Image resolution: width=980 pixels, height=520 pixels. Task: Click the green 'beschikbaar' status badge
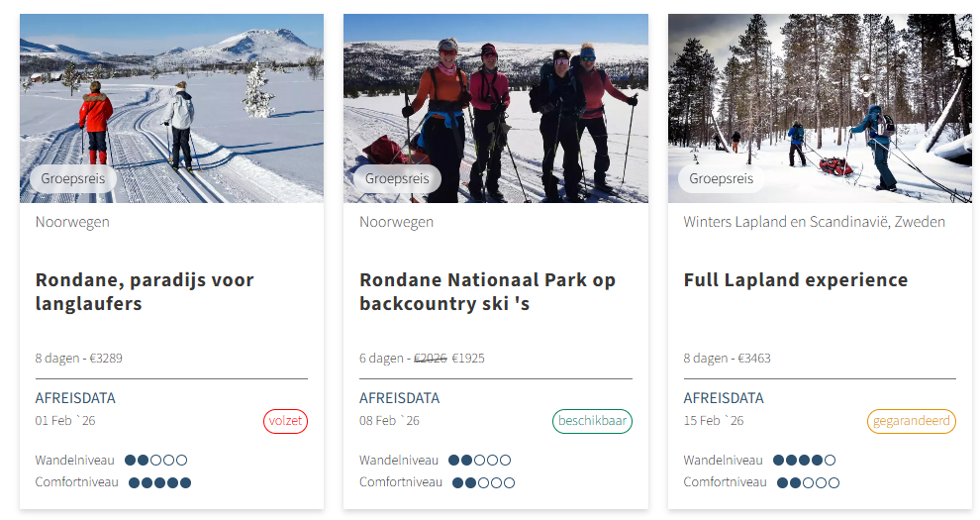pos(592,421)
